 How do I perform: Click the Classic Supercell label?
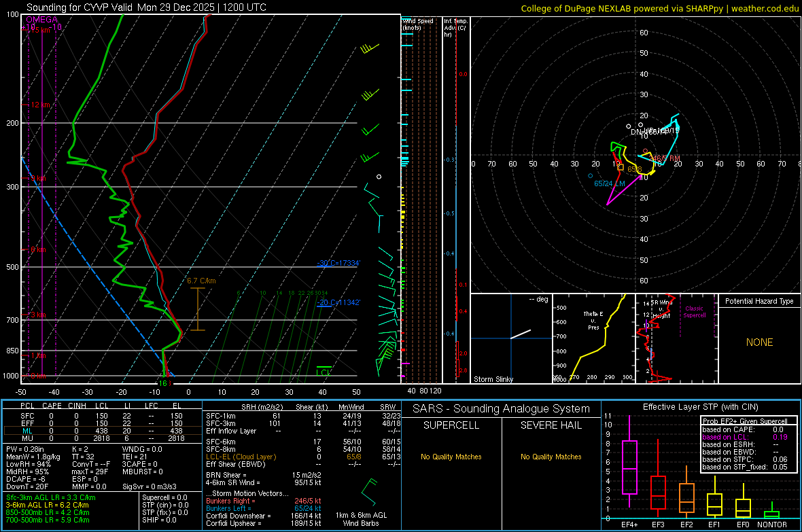pyautogui.click(x=694, y=312)
